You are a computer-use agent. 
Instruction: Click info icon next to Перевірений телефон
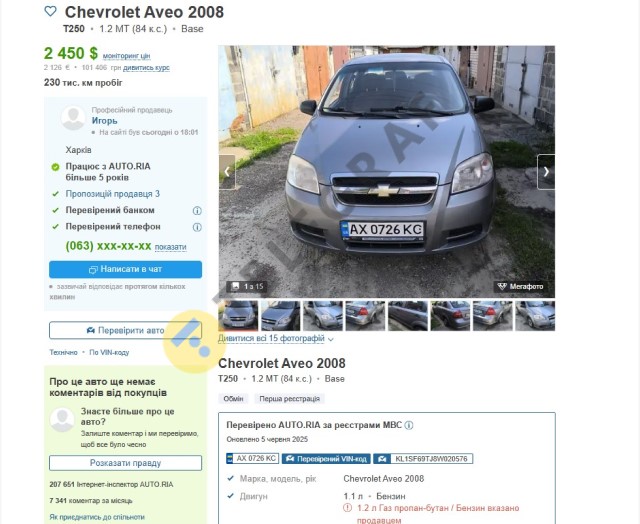[x=197, y=227]
